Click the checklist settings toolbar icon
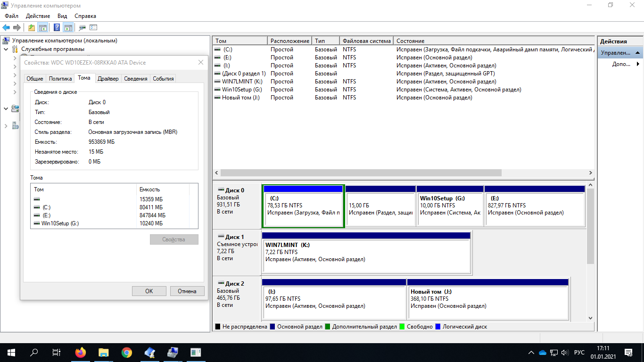 tap(93, 28)
